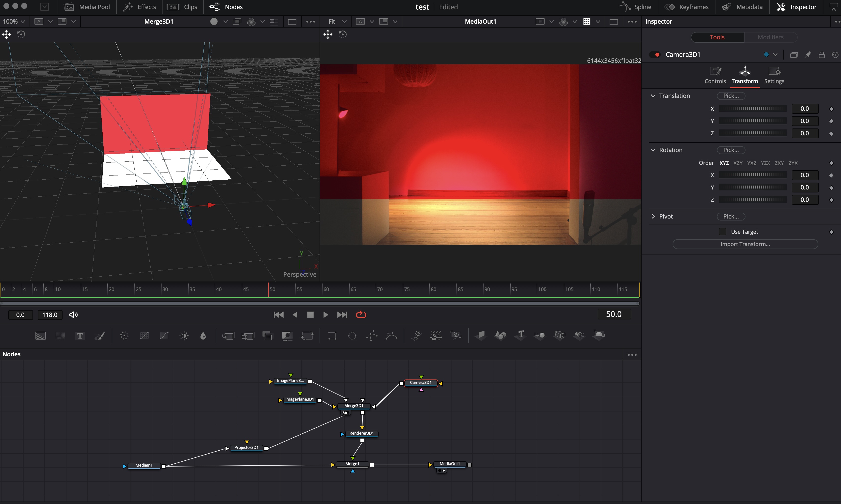Image resolution: width=841 pixels, height=504 pixels.
Task: Add a Color Curves node
Action: (144, 336)
